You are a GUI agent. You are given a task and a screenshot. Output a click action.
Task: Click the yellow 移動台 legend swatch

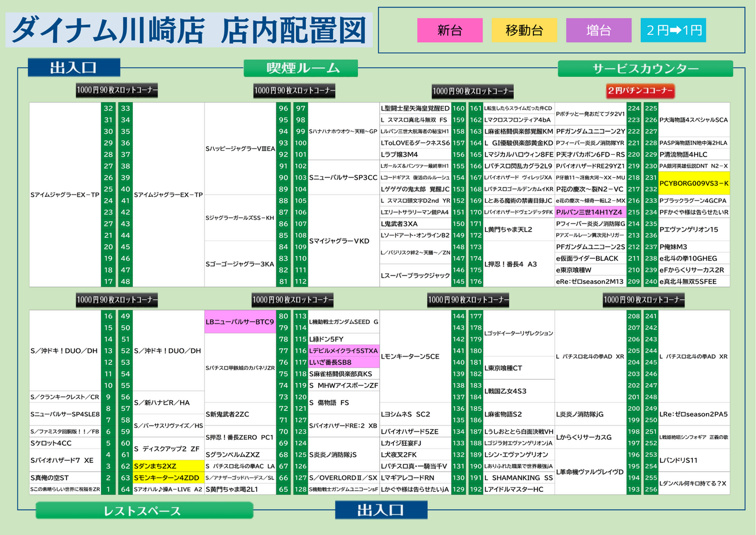click(x=524, y=31)
